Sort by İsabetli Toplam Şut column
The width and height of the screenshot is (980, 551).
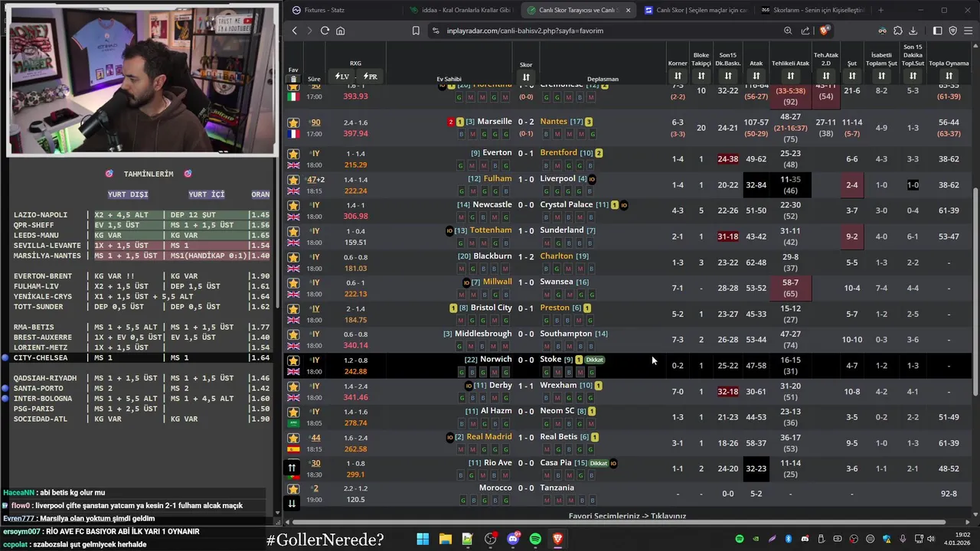(x=882, y=76)
